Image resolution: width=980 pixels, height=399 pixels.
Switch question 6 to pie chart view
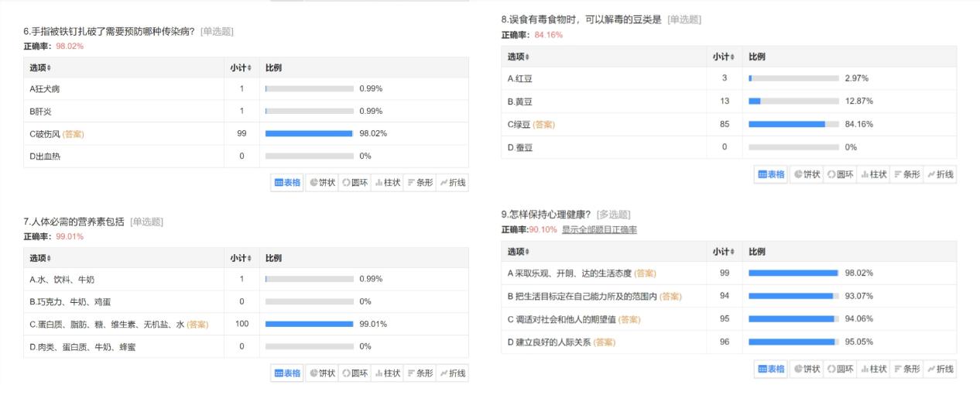click(x=322, y=183)
